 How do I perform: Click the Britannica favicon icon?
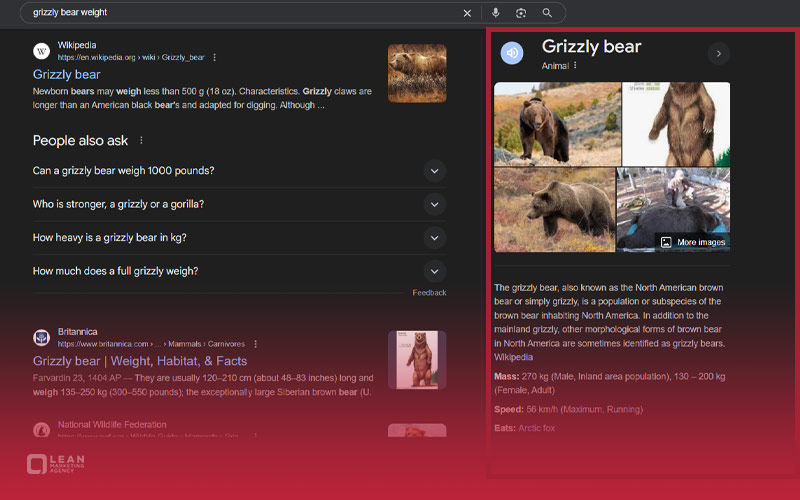41,337
